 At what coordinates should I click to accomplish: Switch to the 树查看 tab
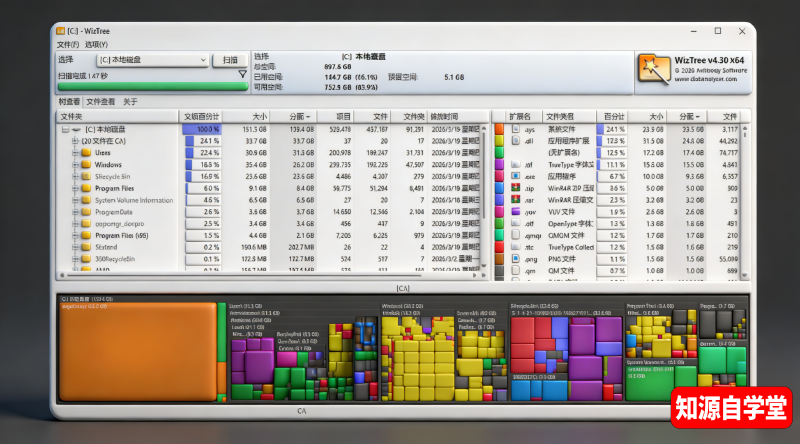click(69, 102)
